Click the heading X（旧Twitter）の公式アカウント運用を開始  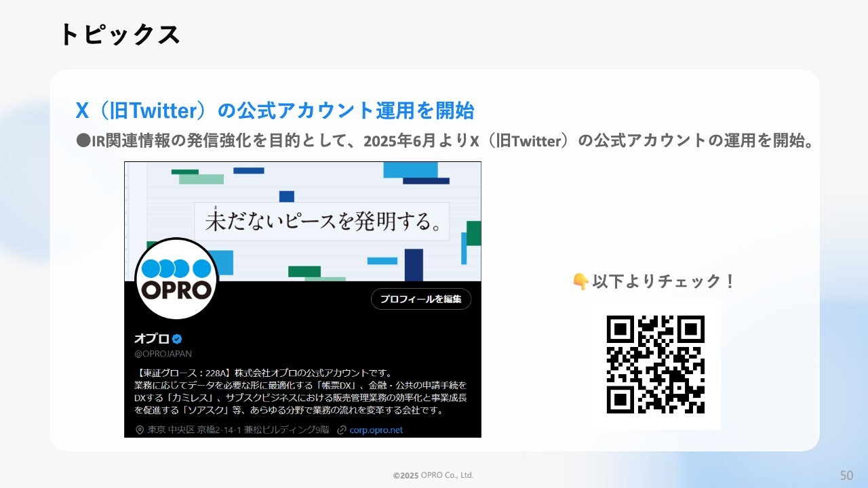pyautogui.click(x=275, y=110)
